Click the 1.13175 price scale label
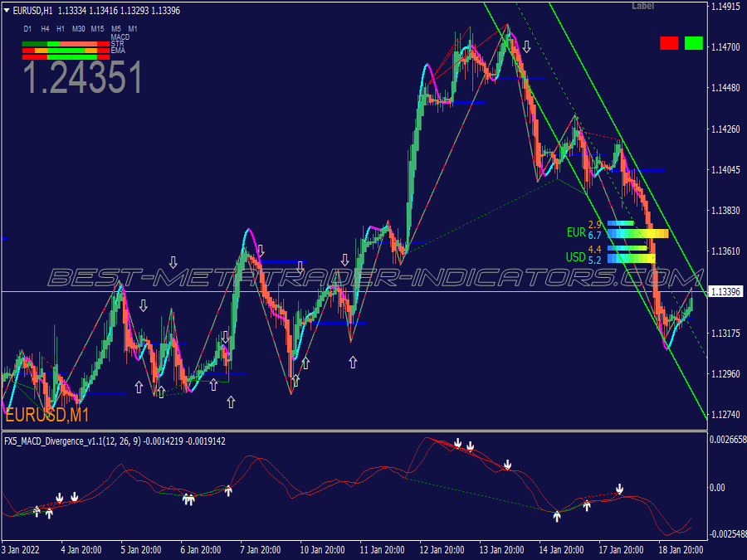 coord(725,334)
